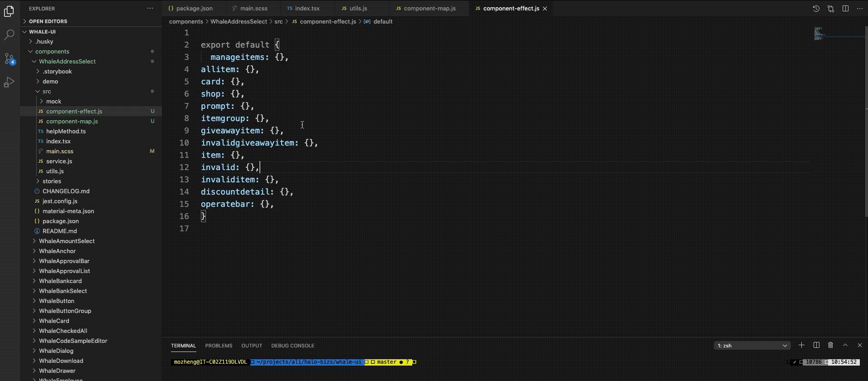Open Explorer views and more actions menu
868x381 pixels.
coord(150,8)
